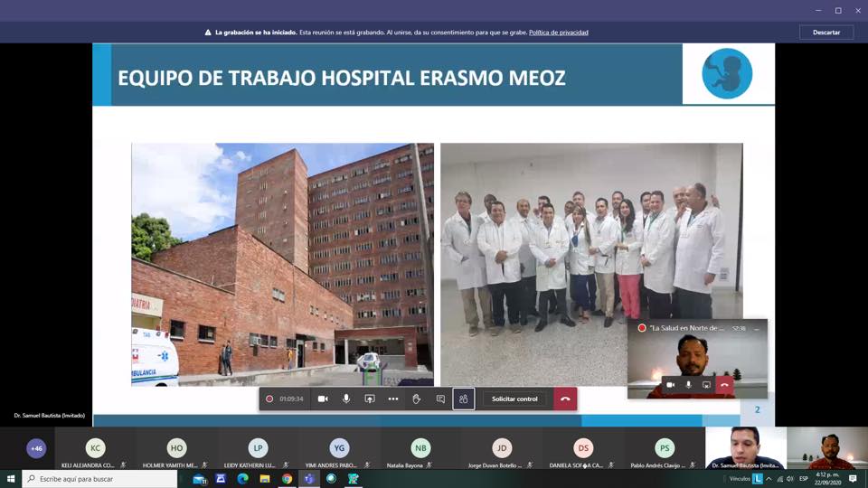Open File Explorer from taskbar
Screen dimensions: 868x488
tap(265, 479)
